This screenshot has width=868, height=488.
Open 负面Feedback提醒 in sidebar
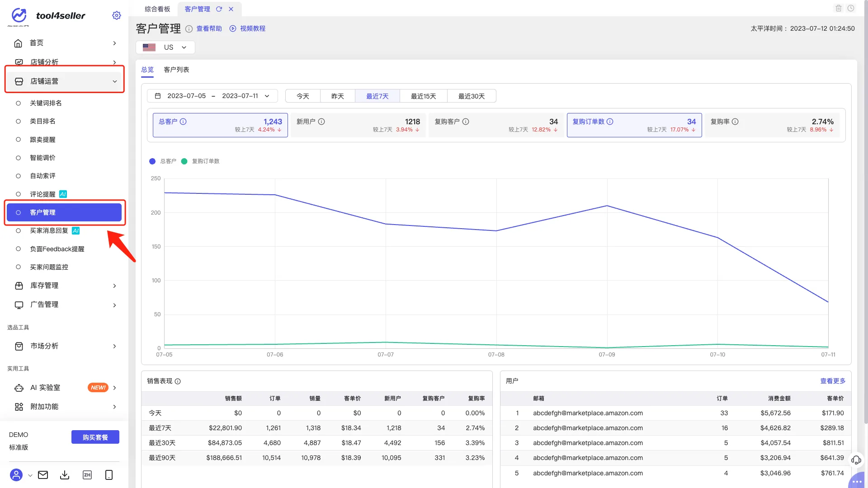[x=57, y=249]
